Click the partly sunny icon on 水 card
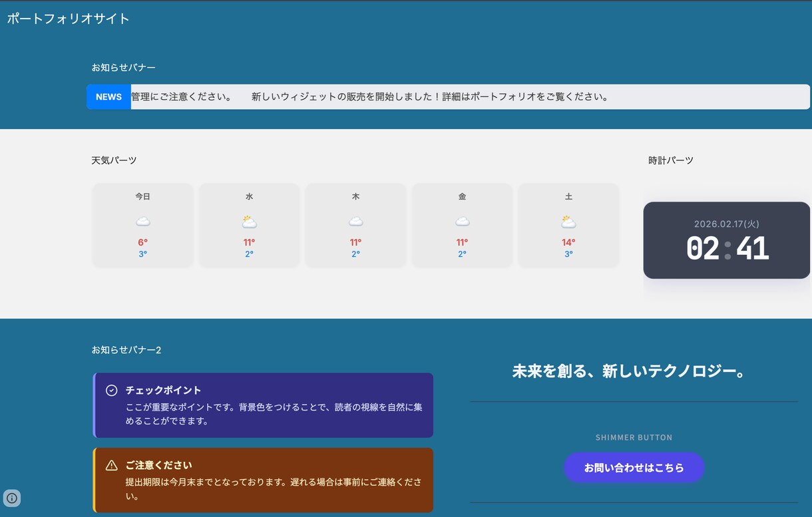 coord(249,222)
